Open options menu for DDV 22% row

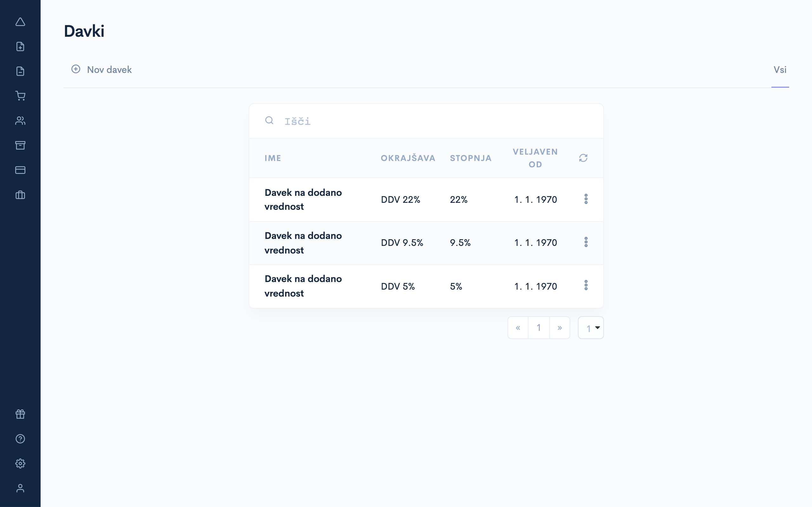pos(586,199)
